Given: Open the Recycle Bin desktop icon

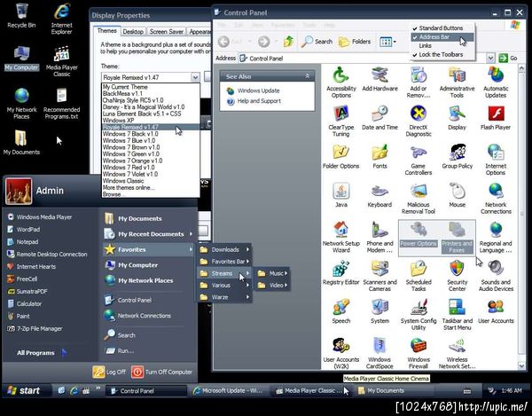Looking at the screenshot, I should pyautogui.click(x=21, y=16).
